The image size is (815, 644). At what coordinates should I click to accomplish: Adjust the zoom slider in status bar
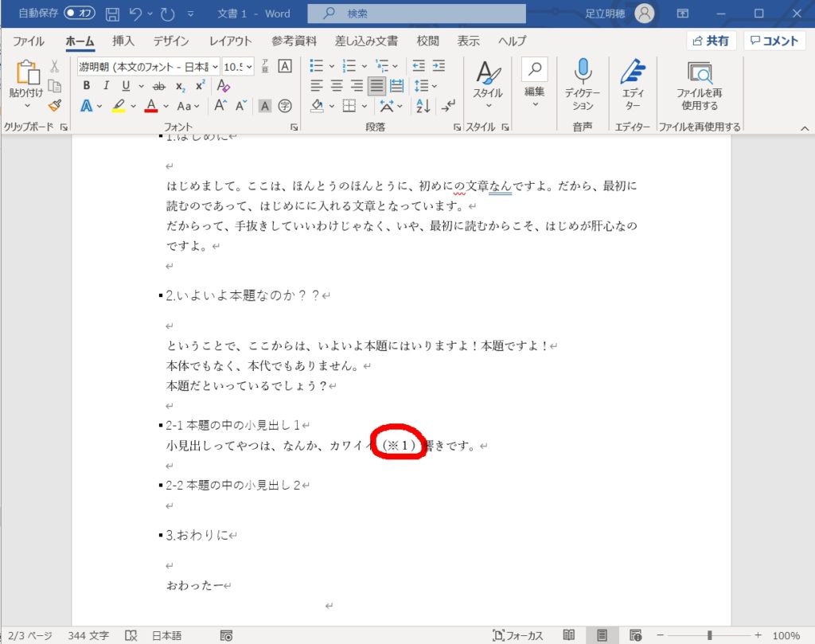coord(709,635)
